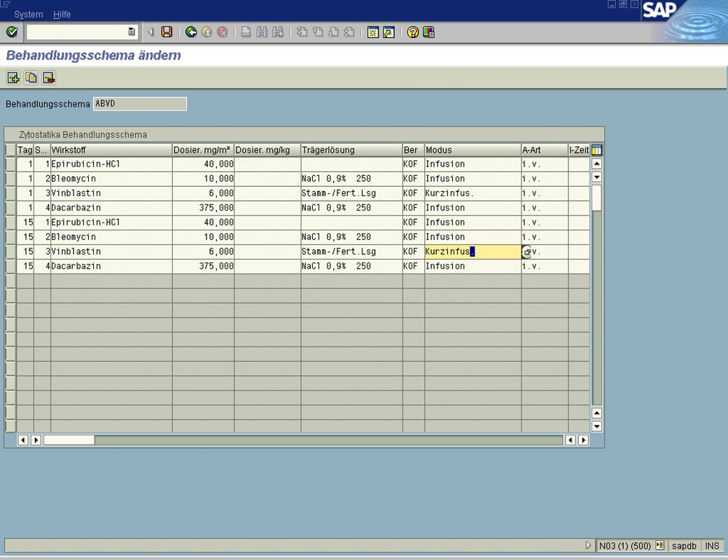The image size is (728, 560).
Task: Click the Ber column header
Action: (413, 150)
